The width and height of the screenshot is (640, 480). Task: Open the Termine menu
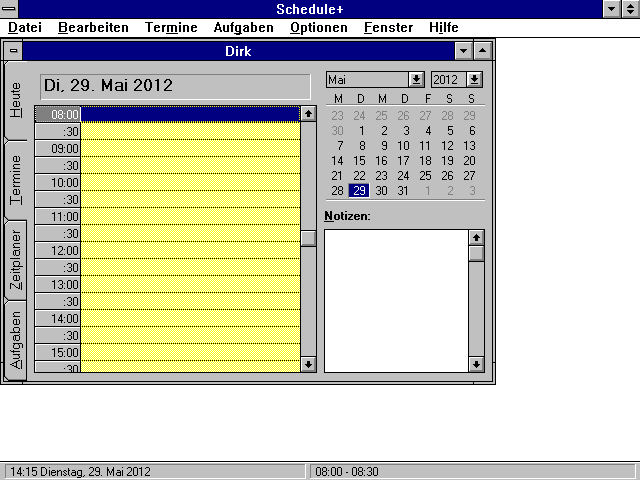coord(171,28)
